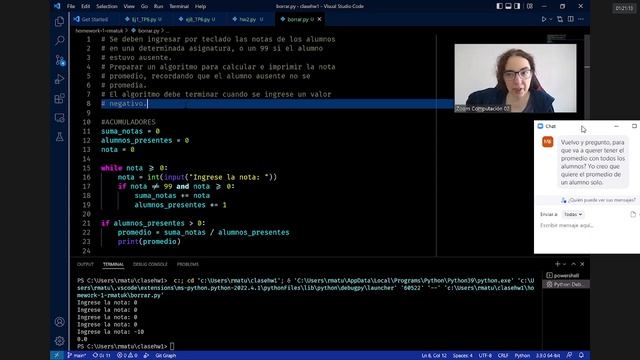Open the Accounts menu icon
This screenshot has width=640, height=360.
click(60, 322)
